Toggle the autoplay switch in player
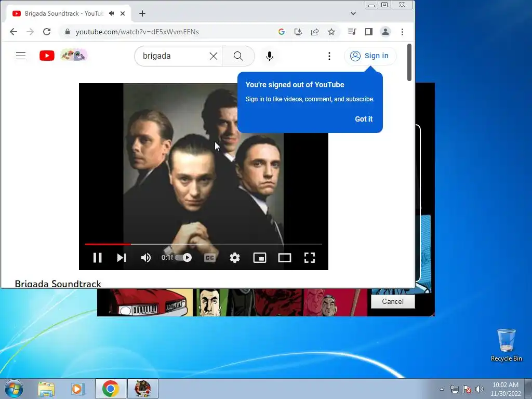 click(183, 258)
